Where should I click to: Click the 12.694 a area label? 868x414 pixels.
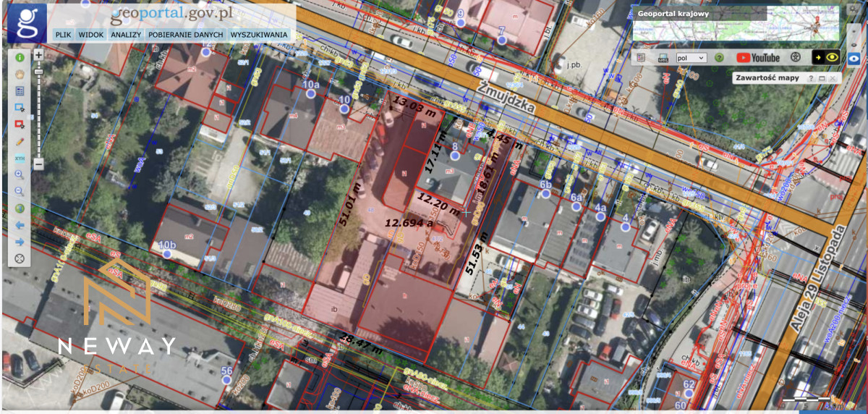[409, 222]
